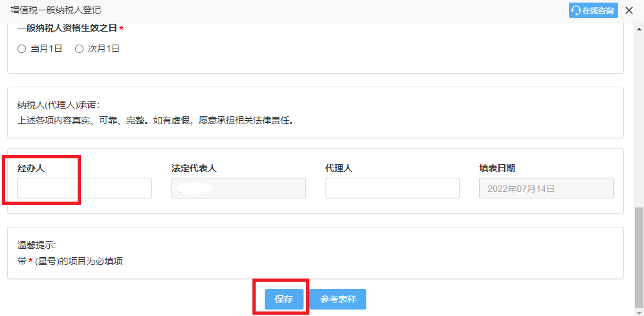Close the 增值税一般纳税人登记 dialog
The image size is (644, 316).
tap(629, 10)
